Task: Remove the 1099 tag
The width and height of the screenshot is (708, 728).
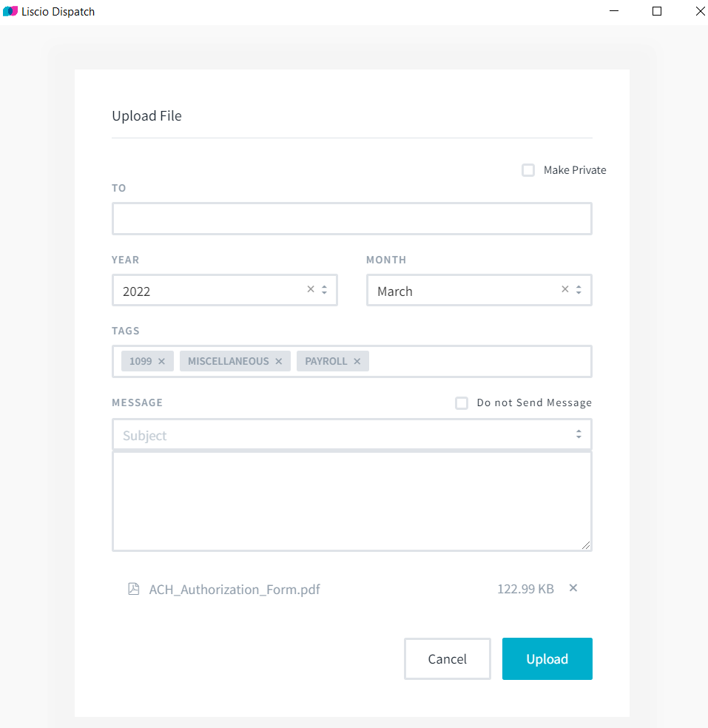Action: tap(161, 361)
